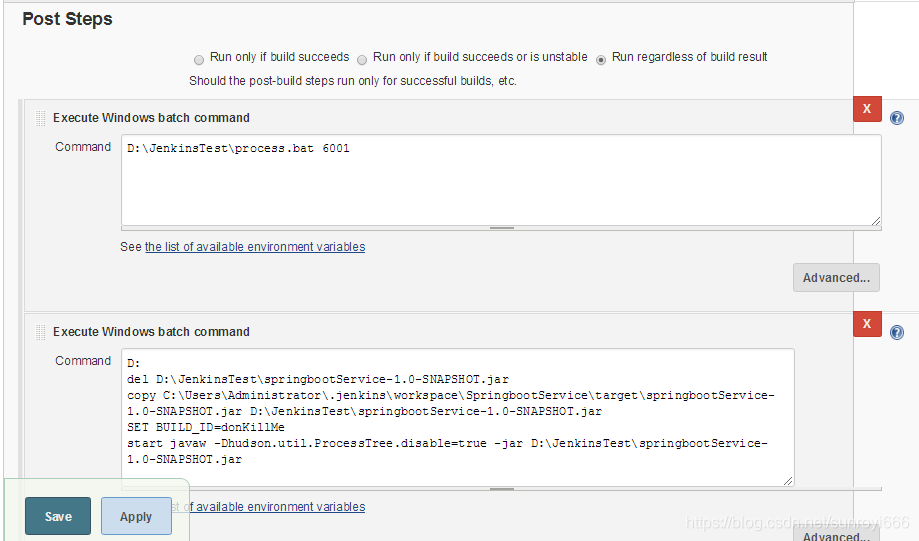Open help for first batch command
Viewport: 919px width, 541px height.
[897, 118]
